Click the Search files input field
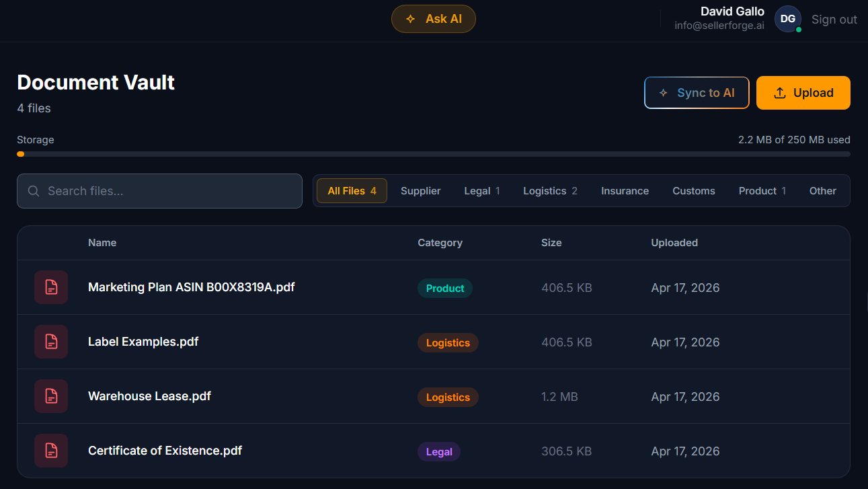The height and width of the screenshot is (489, 868). (159, 191)
